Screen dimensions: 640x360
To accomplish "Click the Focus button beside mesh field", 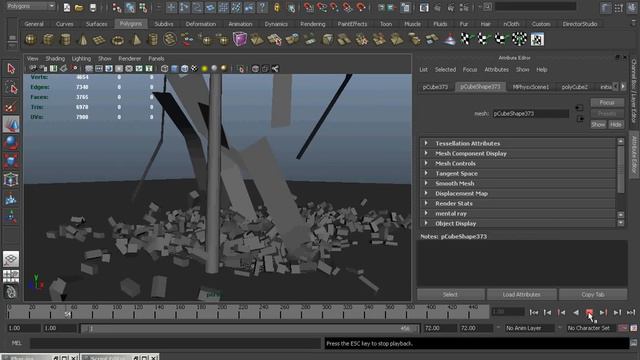I will tap(607, 102).
